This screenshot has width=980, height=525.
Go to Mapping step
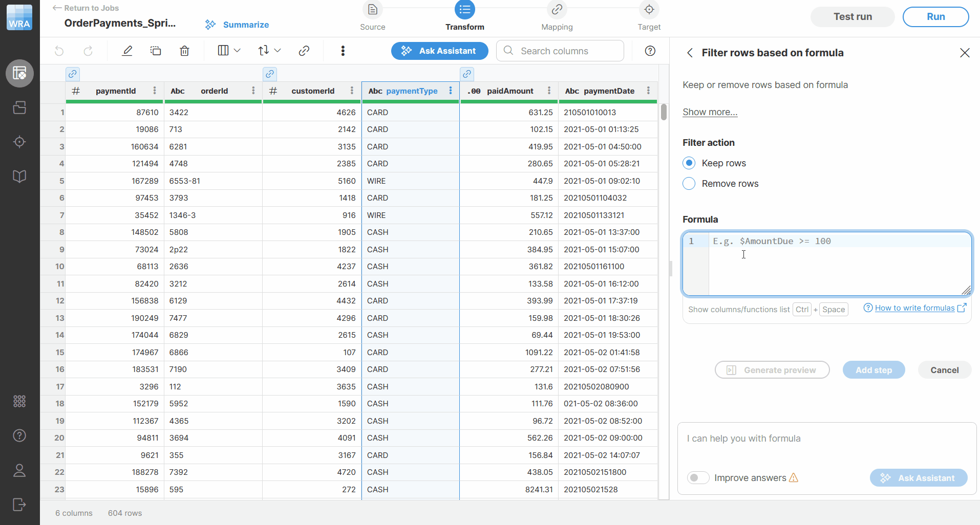(557, 16)
